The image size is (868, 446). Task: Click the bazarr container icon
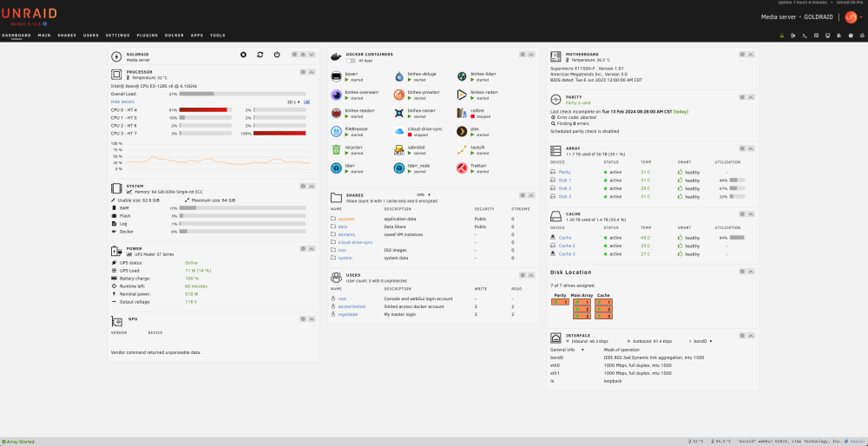tap(336, 76)
